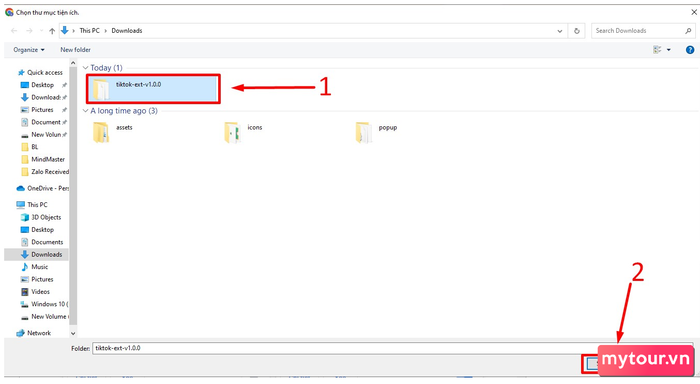Refresh the Downloads folder view
Viewport: 700px width, 384px height.
tap(576, 31)
